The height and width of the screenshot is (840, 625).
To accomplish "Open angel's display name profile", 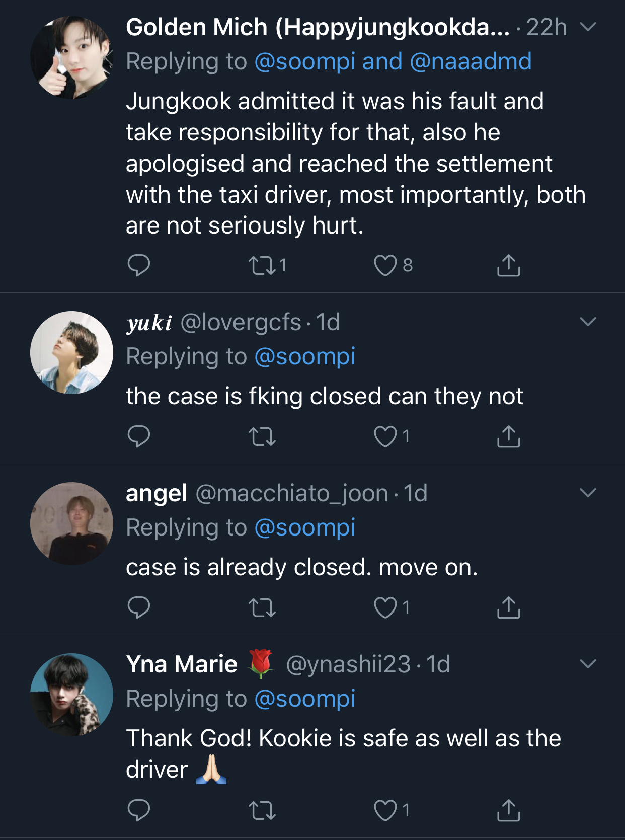I will pyautogui.click(x=157, y=493).
